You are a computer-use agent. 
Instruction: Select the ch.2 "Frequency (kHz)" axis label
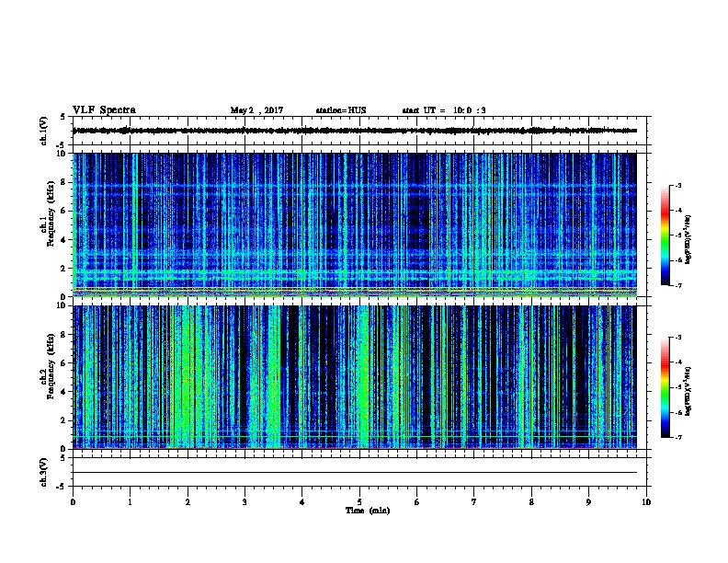51,366
